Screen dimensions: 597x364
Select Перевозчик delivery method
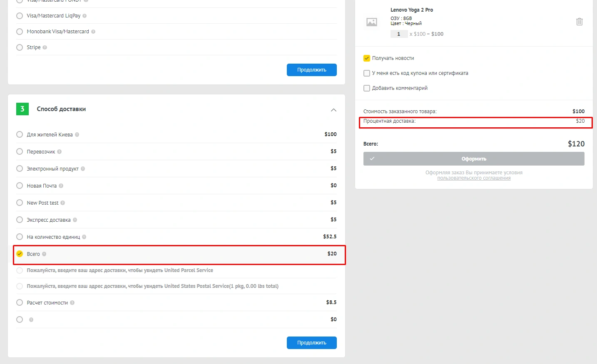pos(20,151)
